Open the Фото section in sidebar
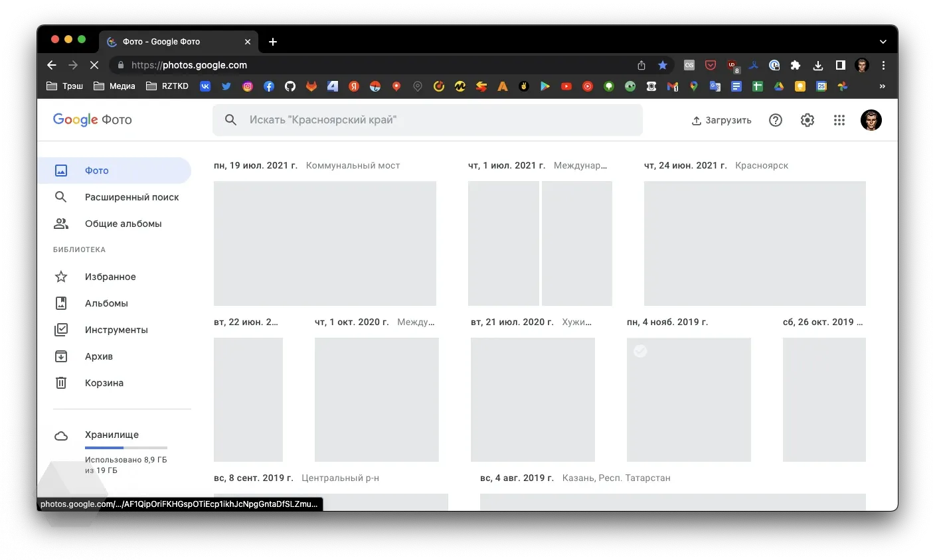 pyautogui.click(x=114, y=171)
